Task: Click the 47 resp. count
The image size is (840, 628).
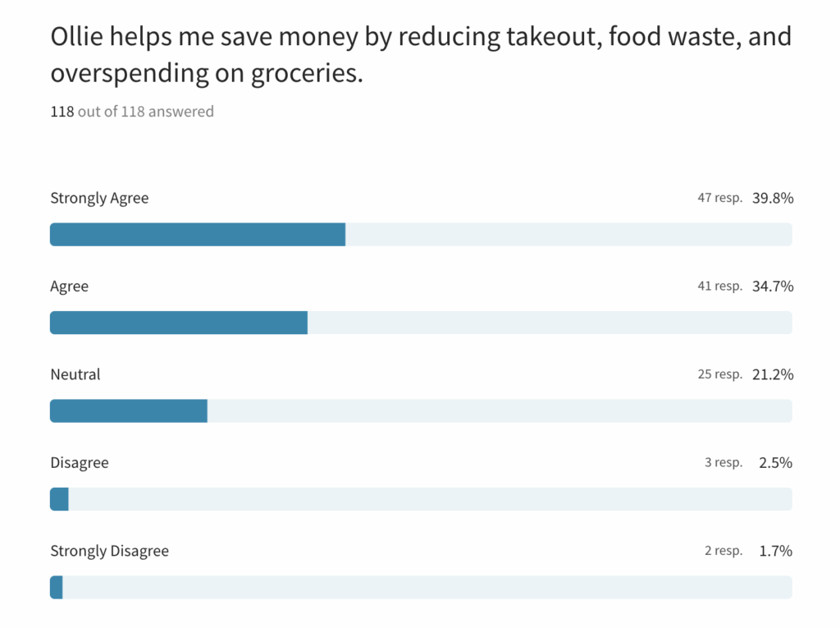Action: pos(719,198)
